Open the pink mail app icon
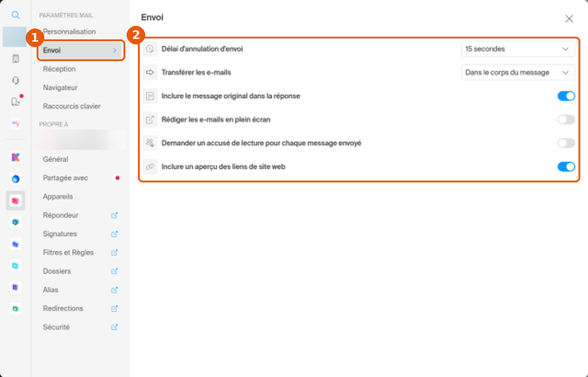 (15, 200)
